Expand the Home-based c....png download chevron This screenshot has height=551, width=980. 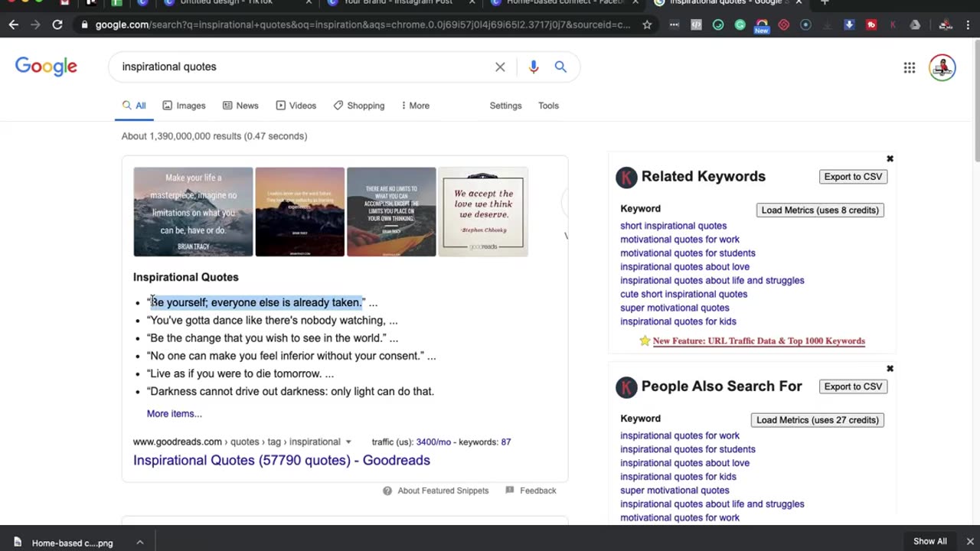pyautogui.click(x=139, y=542)
